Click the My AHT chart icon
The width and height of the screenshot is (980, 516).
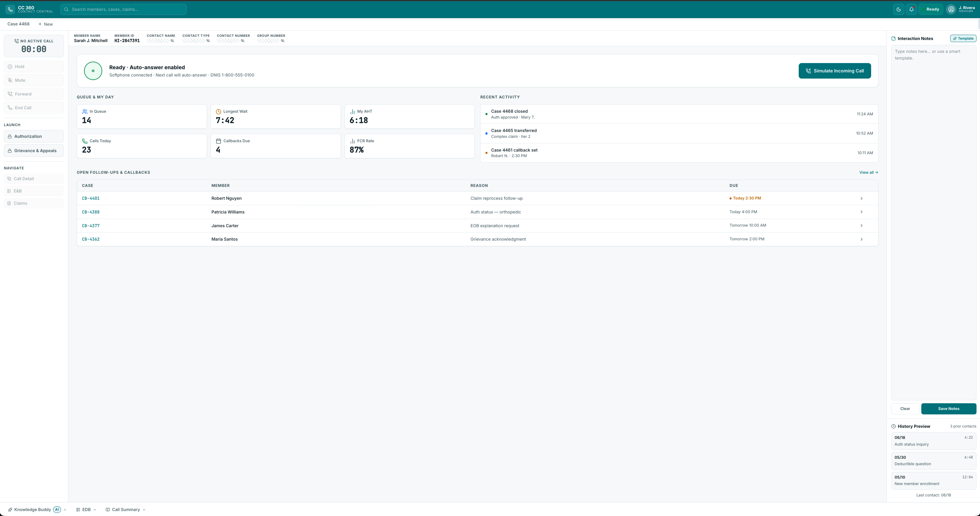coord(352,112)
